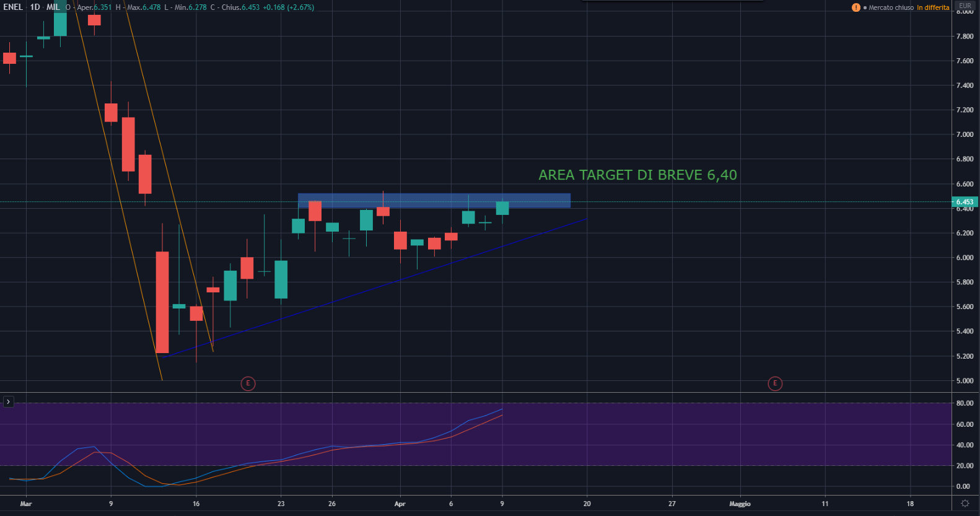The image size is (980, 516).
Task: Click the 'Apr' label on time axis
Action: [x=400, y=504]
